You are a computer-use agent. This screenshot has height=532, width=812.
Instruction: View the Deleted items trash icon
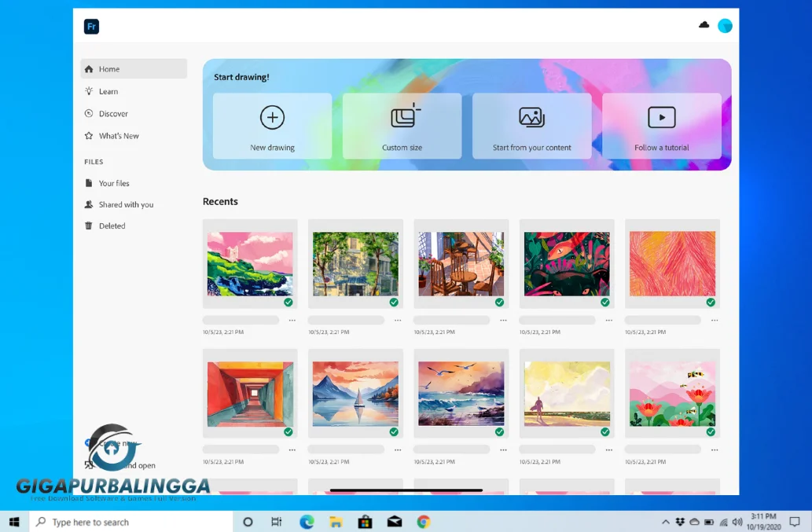click(88, 226)
